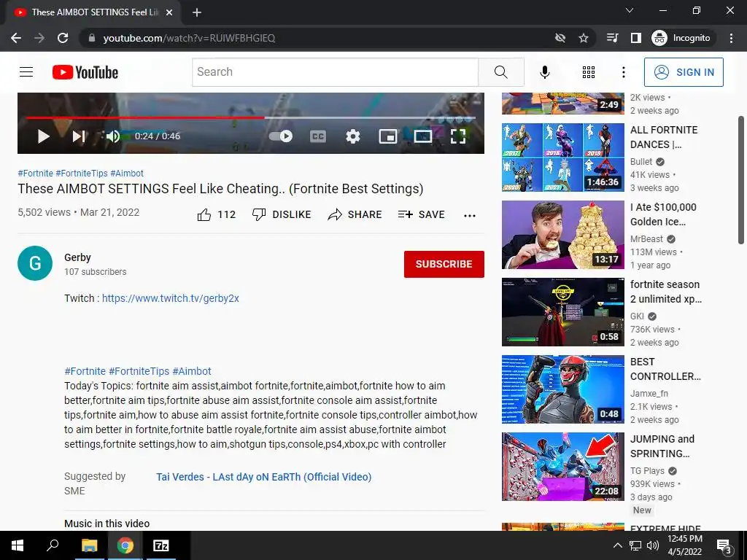Enter full screen mode
747x560 pixels.
[x=458, y=136]
